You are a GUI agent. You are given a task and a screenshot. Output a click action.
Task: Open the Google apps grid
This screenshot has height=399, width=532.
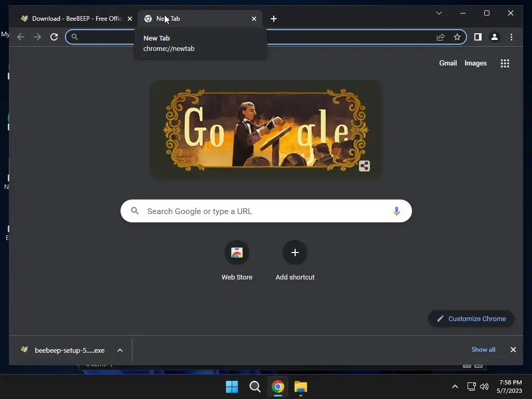(505, 63)
